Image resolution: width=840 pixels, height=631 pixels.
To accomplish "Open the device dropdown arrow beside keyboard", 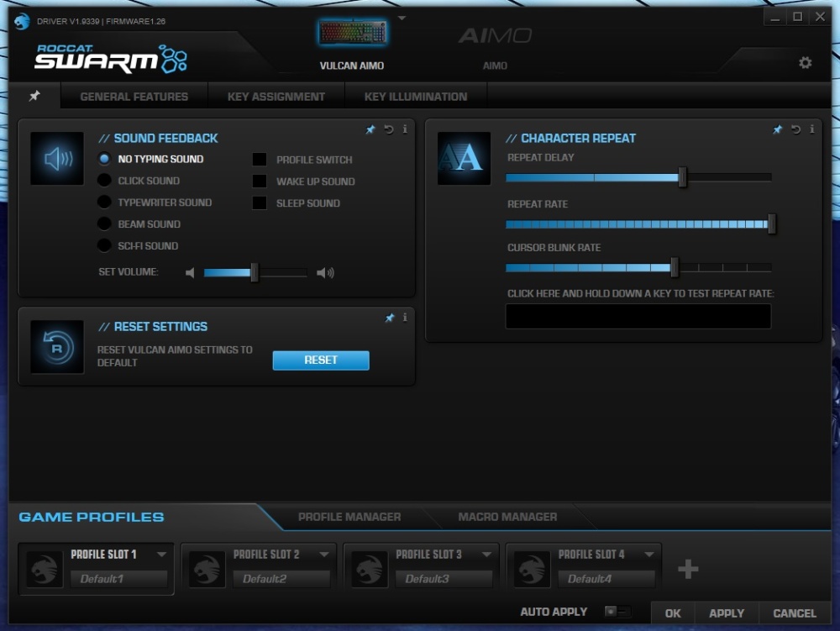I will click(x=402, y=18).
